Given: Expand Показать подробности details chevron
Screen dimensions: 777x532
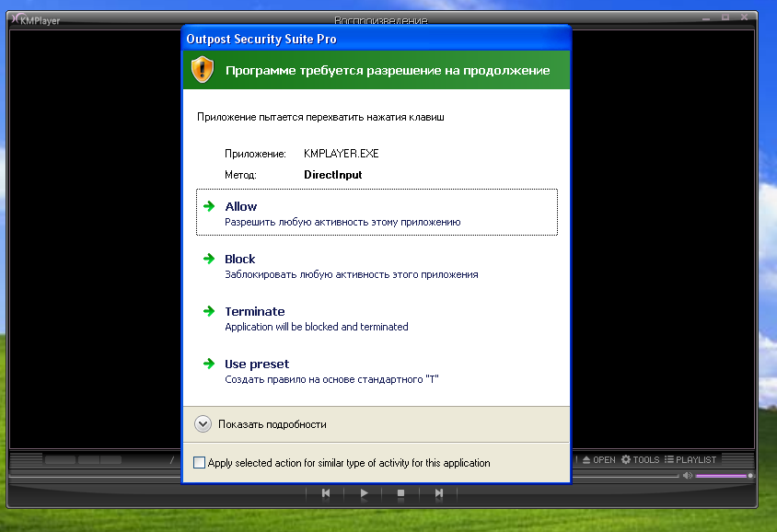Looking at the screenshot, I should click(x=203, y=424).
